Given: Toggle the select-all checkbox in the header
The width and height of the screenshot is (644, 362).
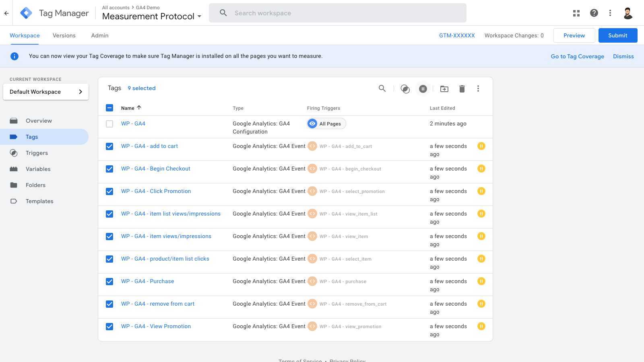Looking at the screenshot, I should (x=109, y=108).
